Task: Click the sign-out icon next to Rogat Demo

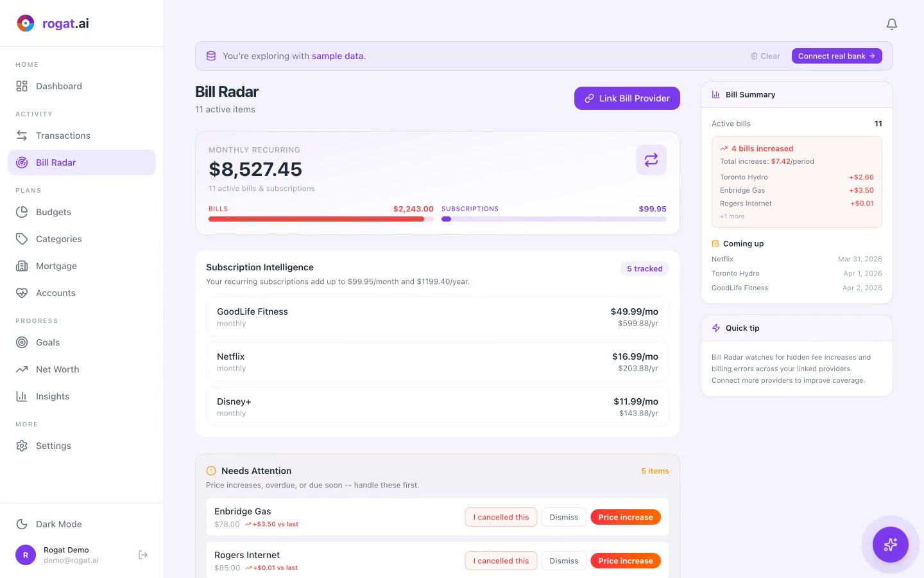Action: coord(142,554)
